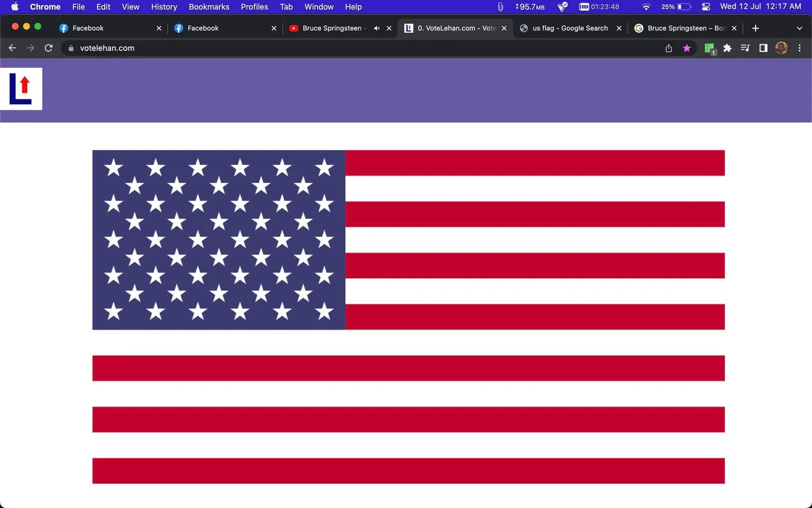
Task: Go back to the previous page
Action: (13, 48)
